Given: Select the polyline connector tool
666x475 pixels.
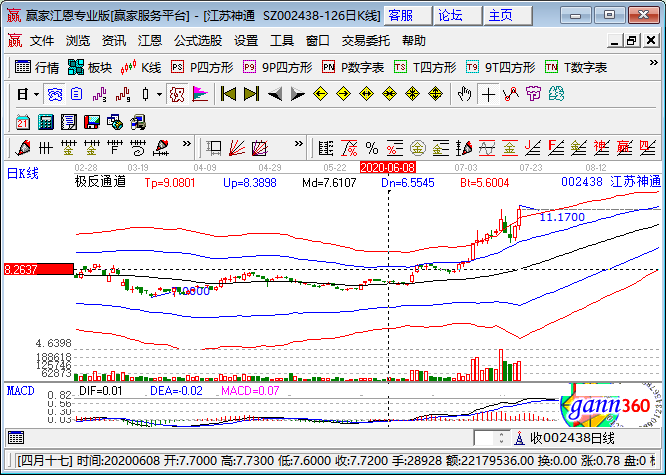Looking at the screenshot, I should click(x=511, y=94).
